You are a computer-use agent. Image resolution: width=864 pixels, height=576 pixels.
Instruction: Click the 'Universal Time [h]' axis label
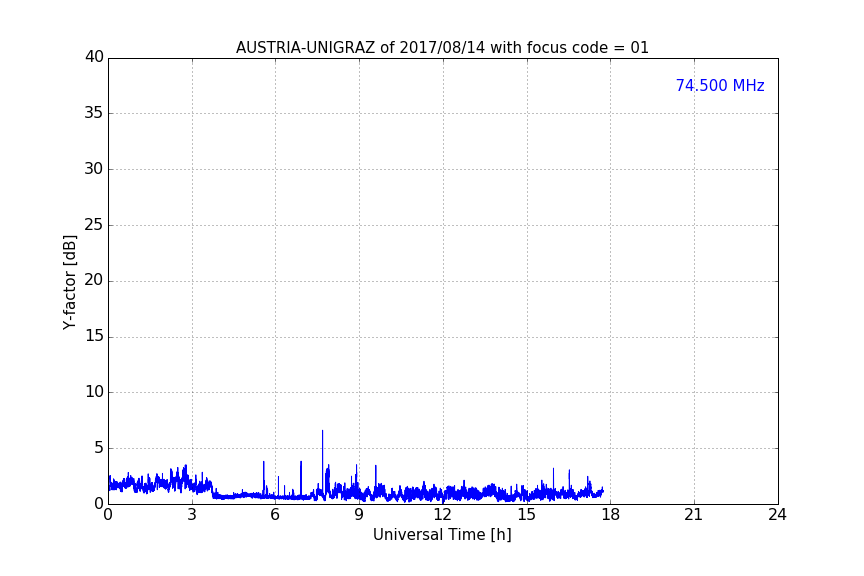(x=442, y=535)
